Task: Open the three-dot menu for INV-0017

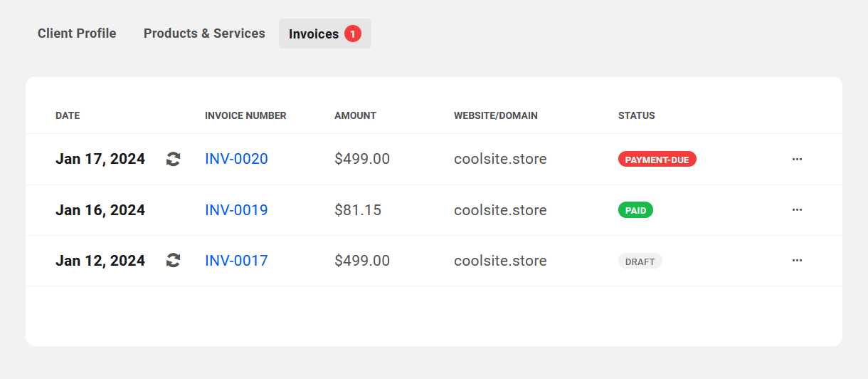Action: pos(797,261)
